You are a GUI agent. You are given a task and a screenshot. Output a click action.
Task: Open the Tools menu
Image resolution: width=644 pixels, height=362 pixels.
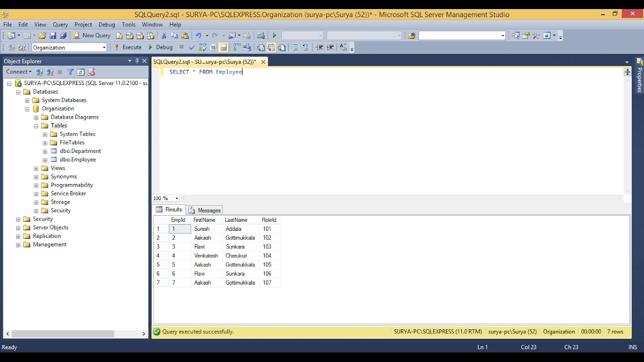(x=128, y=24)
